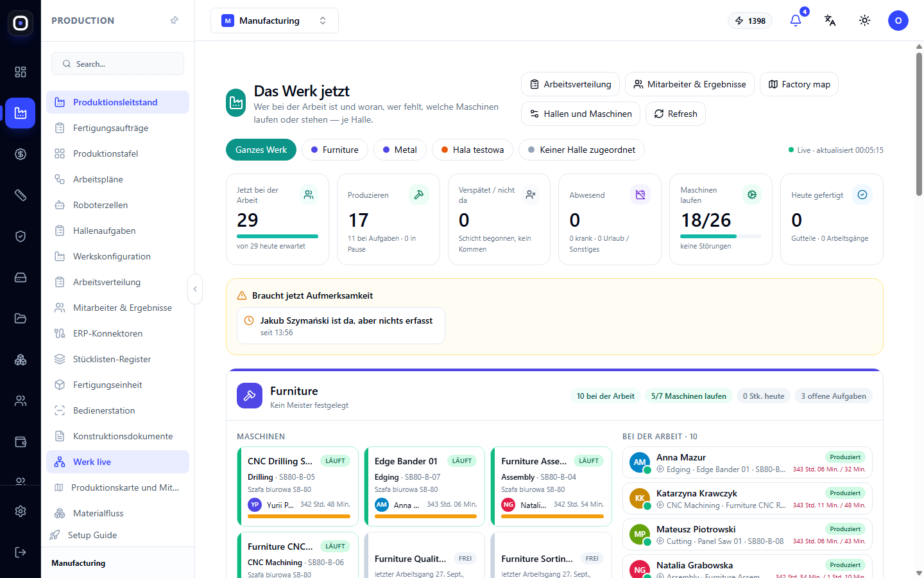Open the notifications bell
Viewport: 924px width, 578px height.
pyautogui.click(x=796, y=21)
